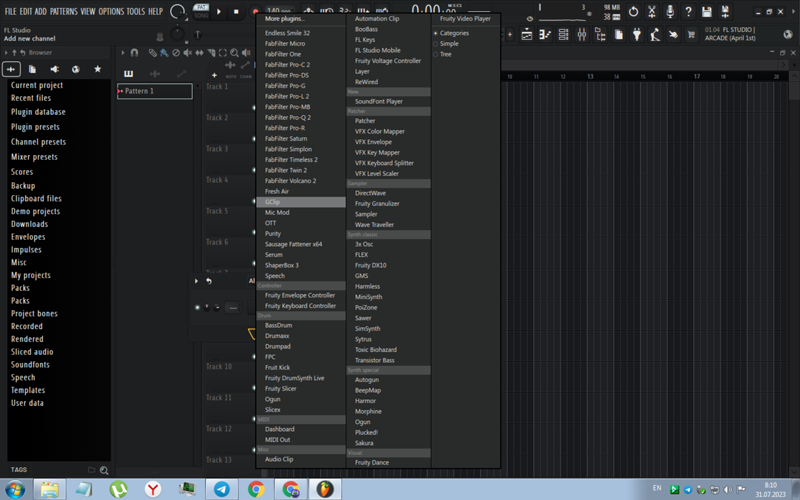Save the project with the floppy icon

707,12
